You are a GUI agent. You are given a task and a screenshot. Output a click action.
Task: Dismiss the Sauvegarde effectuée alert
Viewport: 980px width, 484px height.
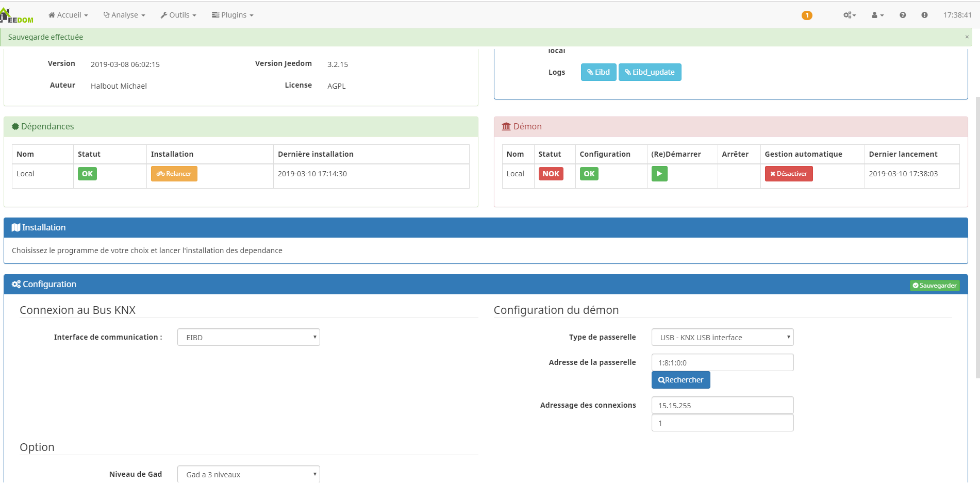click(x=967, y=37)
